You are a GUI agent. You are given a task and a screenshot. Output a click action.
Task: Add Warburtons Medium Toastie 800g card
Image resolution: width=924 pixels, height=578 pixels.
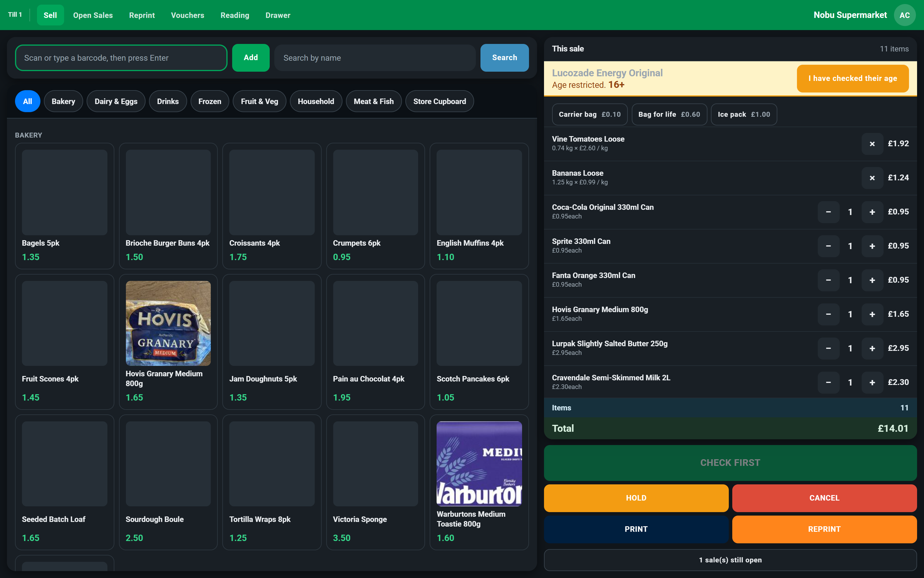point(479,482)
